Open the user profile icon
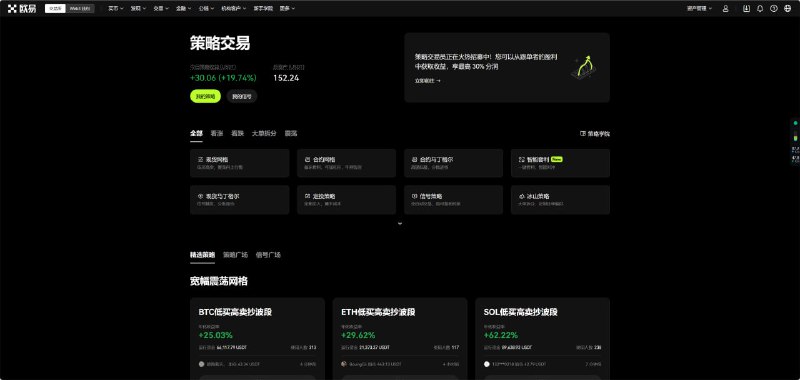The height and width of the screenshot is (380, 800). 726,9
